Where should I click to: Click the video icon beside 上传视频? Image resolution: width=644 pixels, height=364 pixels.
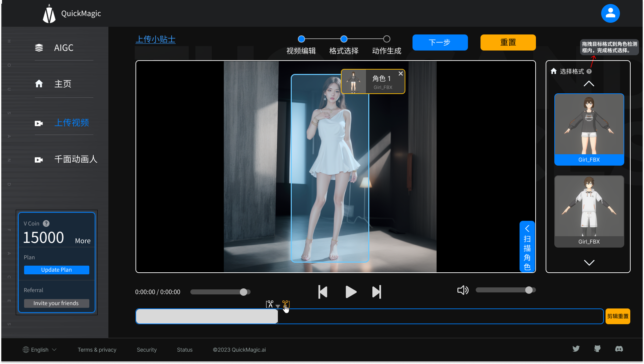39,123
